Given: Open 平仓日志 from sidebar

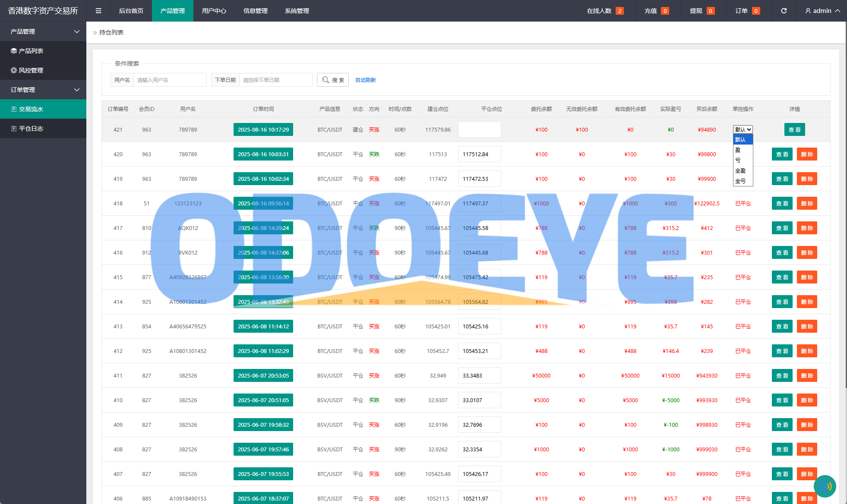Looking at the screenshot, I should [x=31, y=129].
